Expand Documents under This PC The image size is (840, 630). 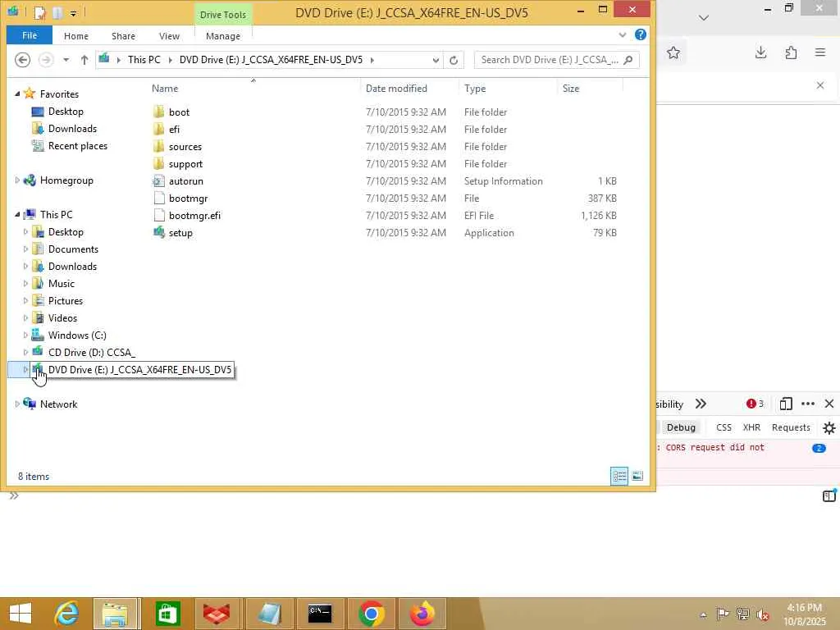click(x=25, y=249)
